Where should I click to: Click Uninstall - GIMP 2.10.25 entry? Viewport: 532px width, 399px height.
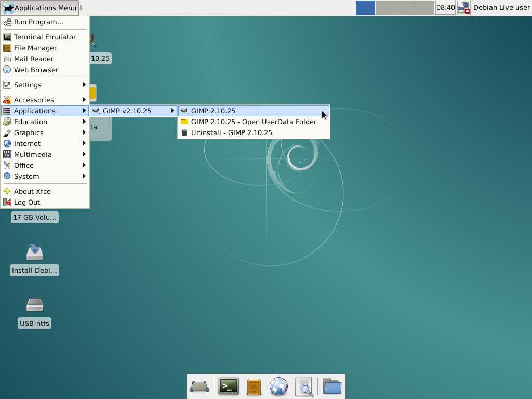tap(231, 132)
